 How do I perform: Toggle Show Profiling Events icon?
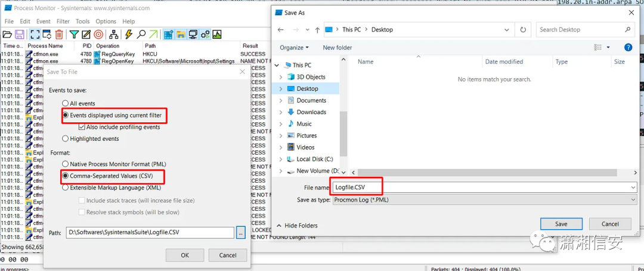click(x=217, y=35)
